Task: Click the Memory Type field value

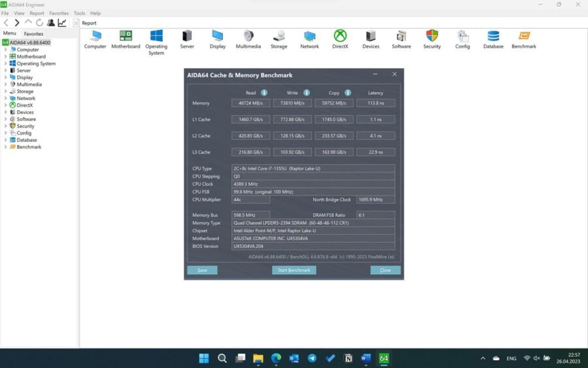Action: [313, 223]
